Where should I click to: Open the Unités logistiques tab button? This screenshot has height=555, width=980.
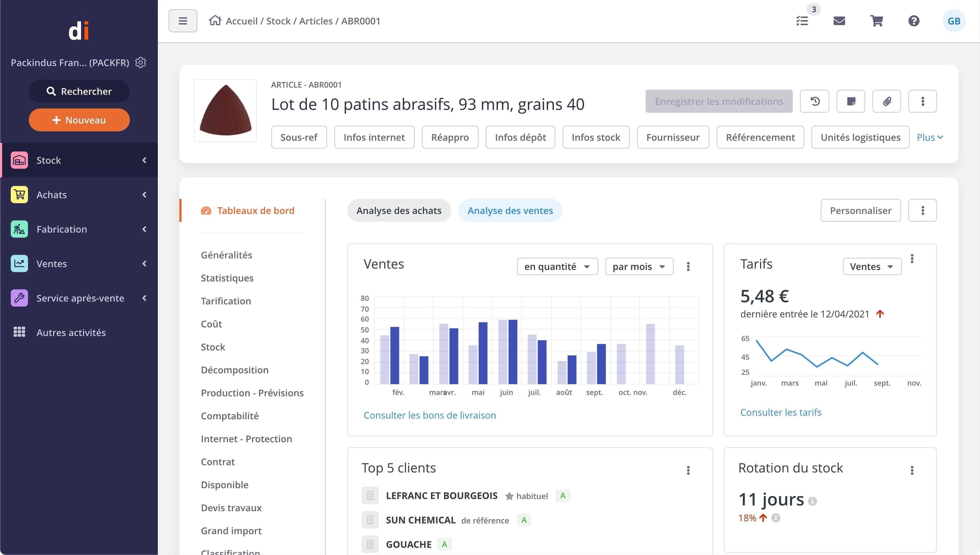pyautogui.click(x=860, y=137)
